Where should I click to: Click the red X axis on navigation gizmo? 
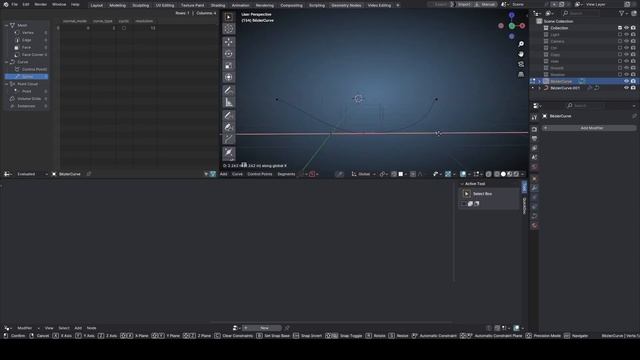coord(522,26)
